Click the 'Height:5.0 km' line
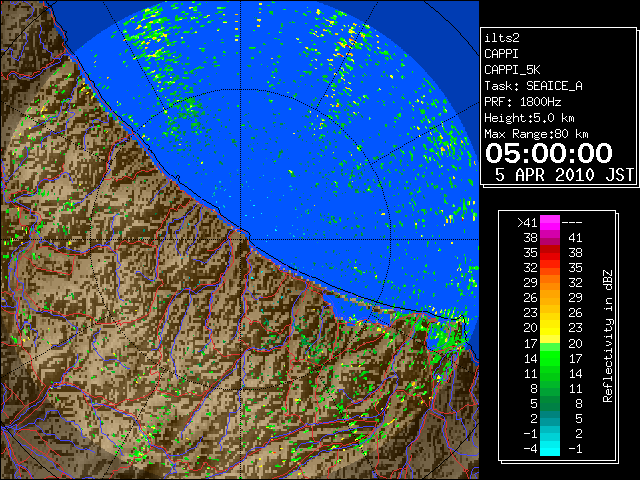 coord(529,118)
